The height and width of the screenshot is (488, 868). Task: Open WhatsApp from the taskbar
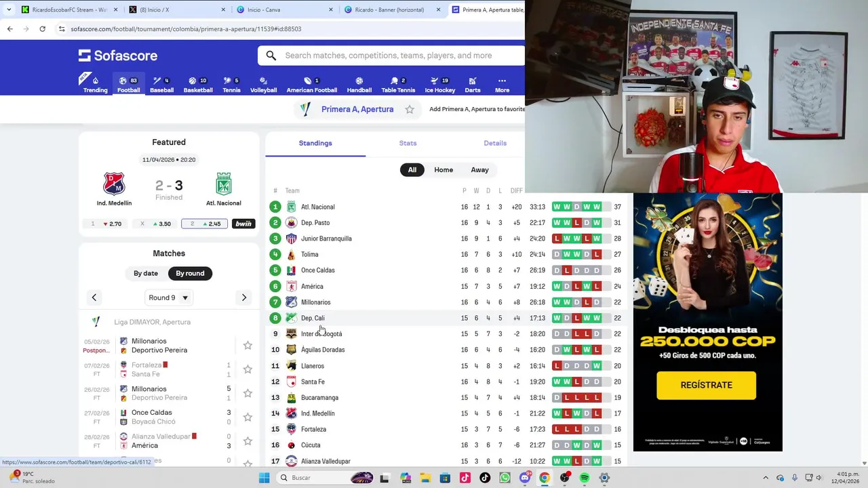[505, 478]
